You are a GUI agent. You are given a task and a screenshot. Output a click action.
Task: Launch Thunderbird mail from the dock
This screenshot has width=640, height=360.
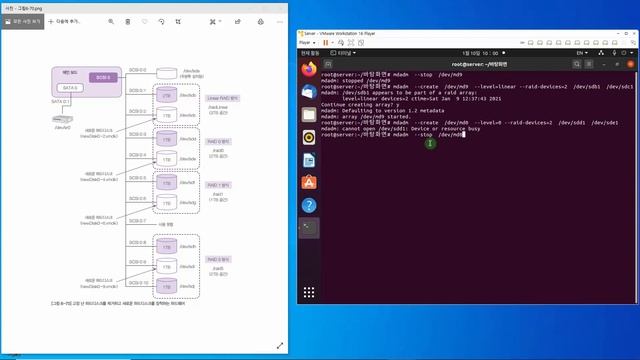(309, 92)
